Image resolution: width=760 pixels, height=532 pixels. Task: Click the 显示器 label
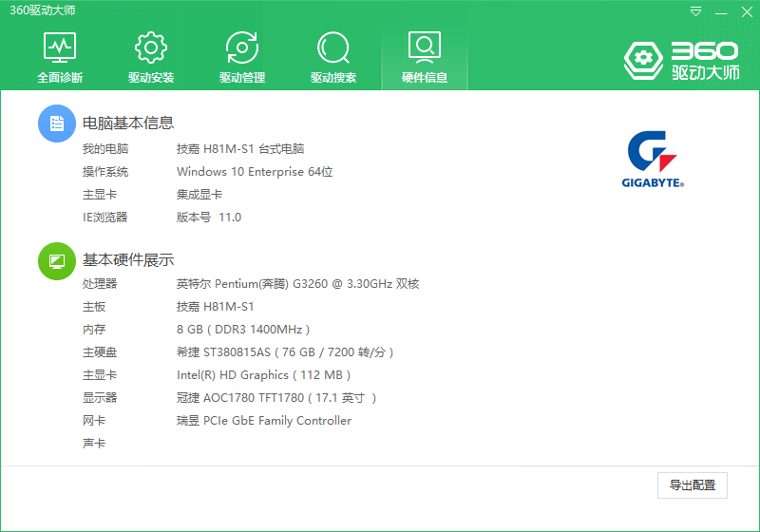[x=100, y=398]
